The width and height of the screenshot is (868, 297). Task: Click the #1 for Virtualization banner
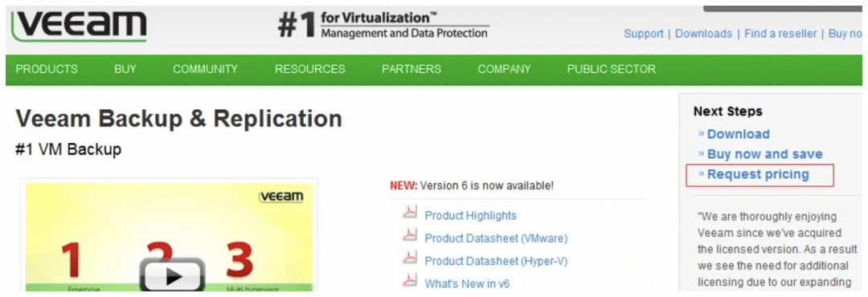[x=383, y=26]
